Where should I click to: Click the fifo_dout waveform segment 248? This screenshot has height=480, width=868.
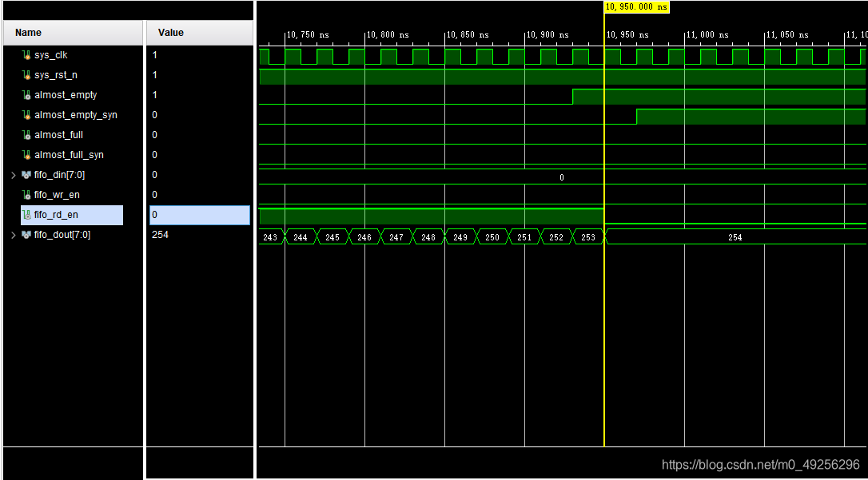428,236
